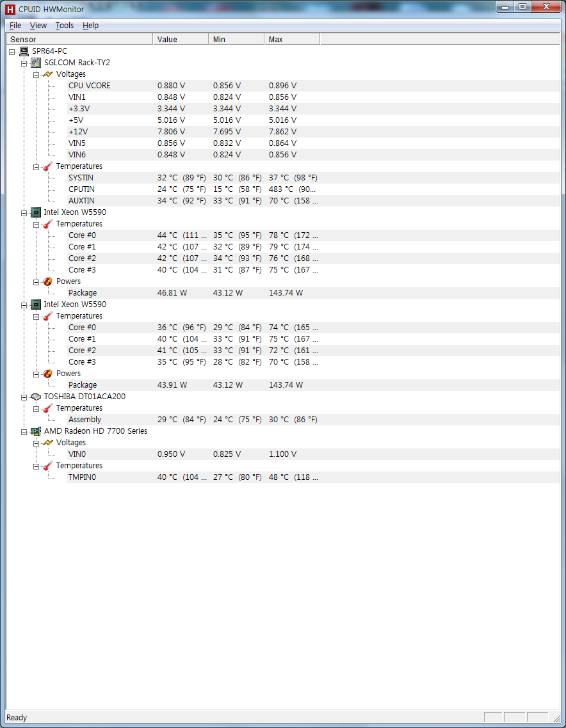Screen dimensions: 566x728
Task: Collapse the TOSHIBA DT01ACA200 node
Action: tap(24, 397)
